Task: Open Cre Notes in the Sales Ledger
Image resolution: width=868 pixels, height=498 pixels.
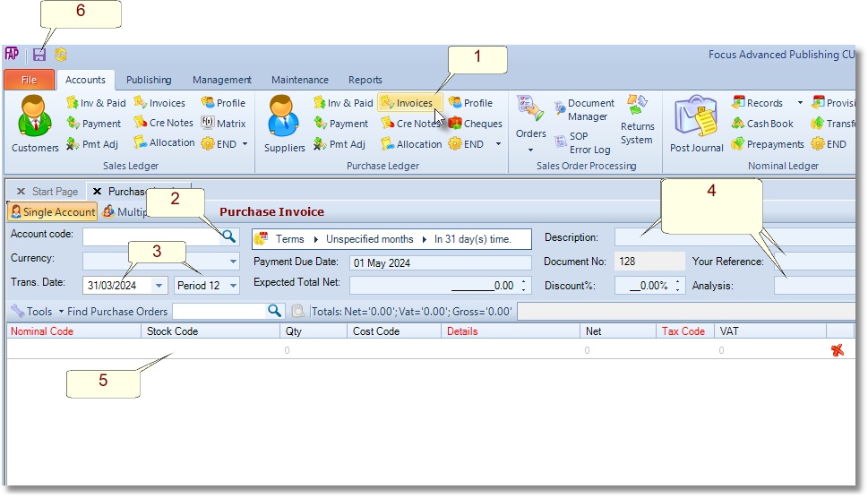Action: [x=164, y=123]
